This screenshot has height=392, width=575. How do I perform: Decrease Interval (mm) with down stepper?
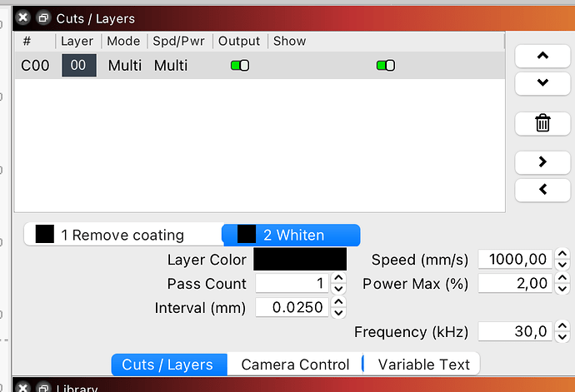click(338, 312)
